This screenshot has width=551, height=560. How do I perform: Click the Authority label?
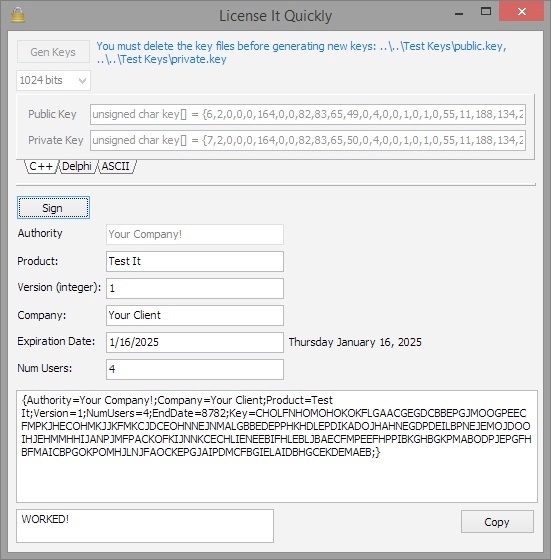[40, 233]
